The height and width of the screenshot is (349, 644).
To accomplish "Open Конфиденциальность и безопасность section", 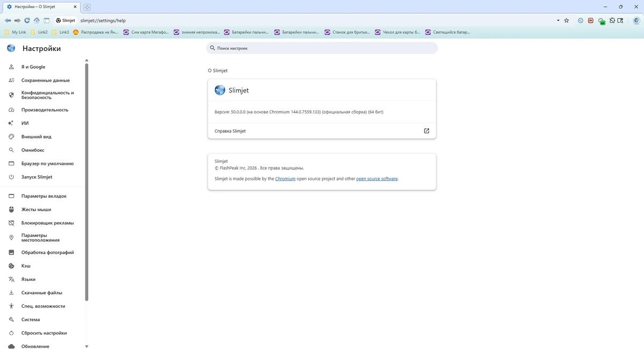I will pyautogui.click(x=43, y=95).
